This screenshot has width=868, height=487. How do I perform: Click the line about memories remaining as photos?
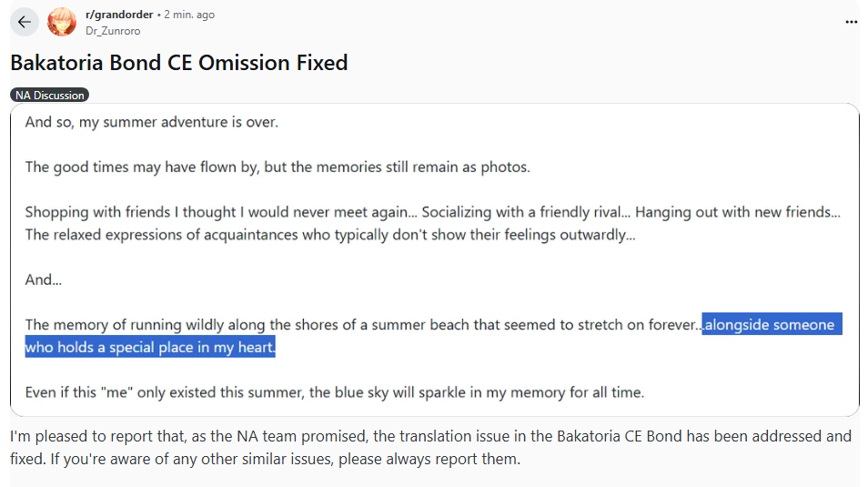278,167
